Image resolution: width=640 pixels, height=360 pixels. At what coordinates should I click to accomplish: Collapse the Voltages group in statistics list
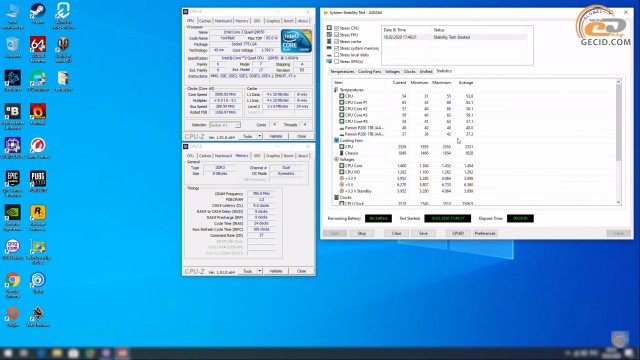point(336,159)
